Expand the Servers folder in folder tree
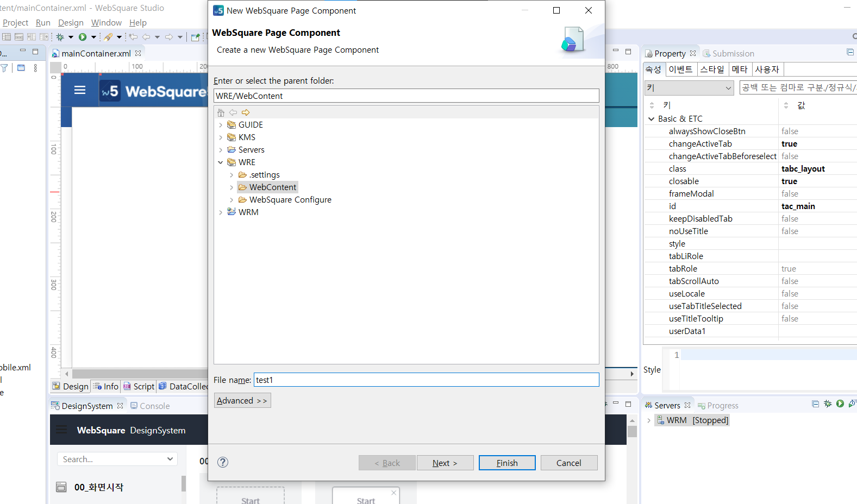857x504 pixels. point(221,150)
